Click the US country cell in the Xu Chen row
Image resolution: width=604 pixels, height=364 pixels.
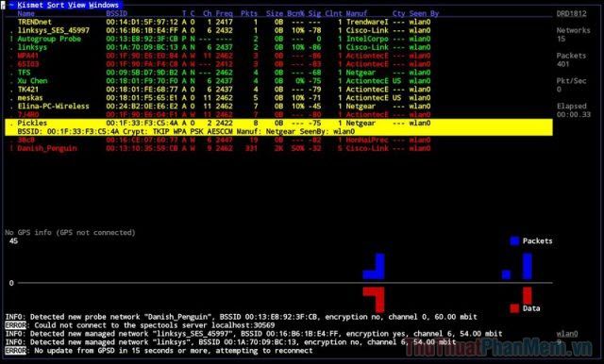pyautogui.click(x=396, y=81)
